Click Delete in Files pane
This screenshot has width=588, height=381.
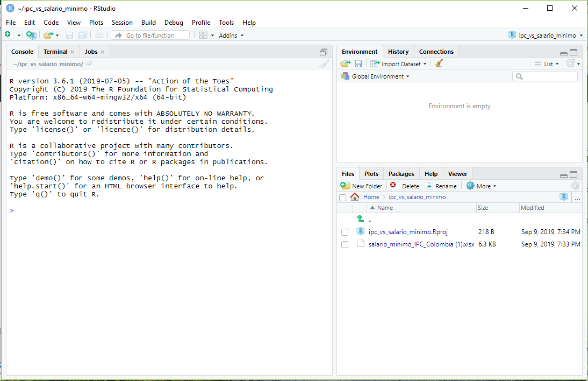[x=404, y=186]
